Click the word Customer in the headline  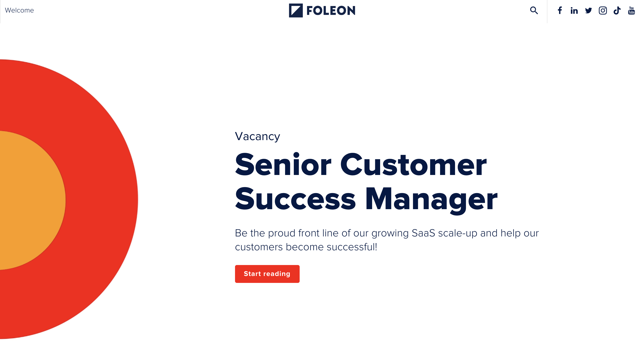413,165
